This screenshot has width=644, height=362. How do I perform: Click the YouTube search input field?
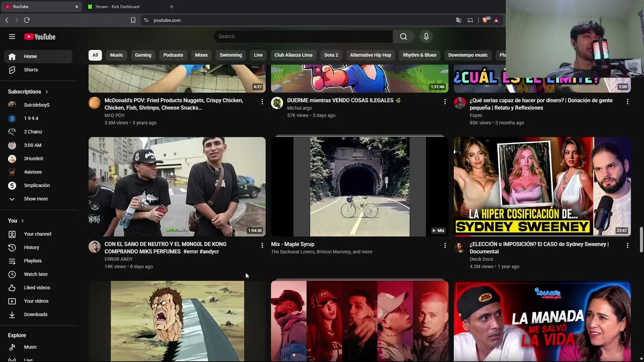(x=303, y=36)
